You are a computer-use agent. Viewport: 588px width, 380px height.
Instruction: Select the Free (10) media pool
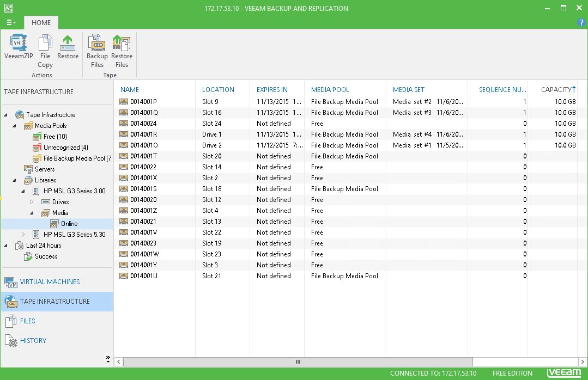click(x=55, y=137)
